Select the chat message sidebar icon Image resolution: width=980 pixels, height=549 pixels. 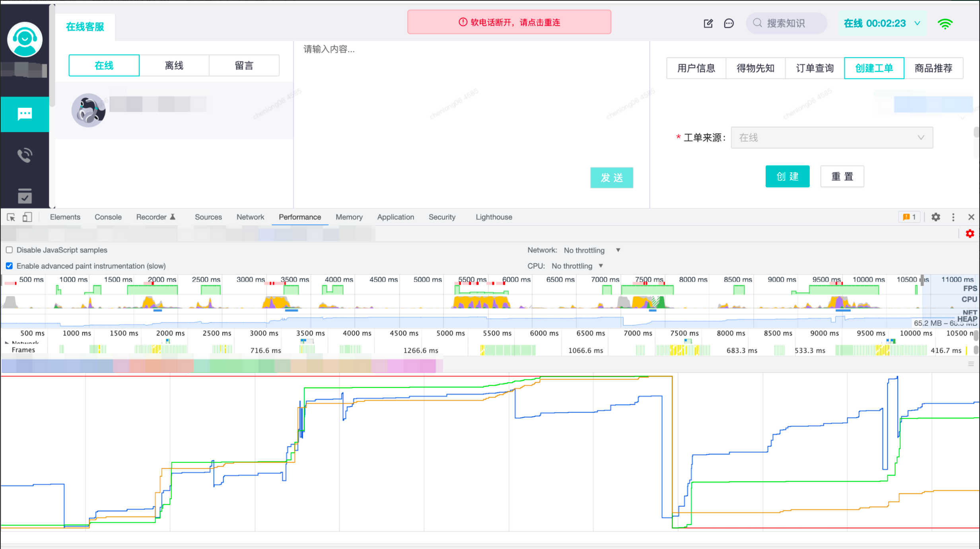[x=25, y=114]
